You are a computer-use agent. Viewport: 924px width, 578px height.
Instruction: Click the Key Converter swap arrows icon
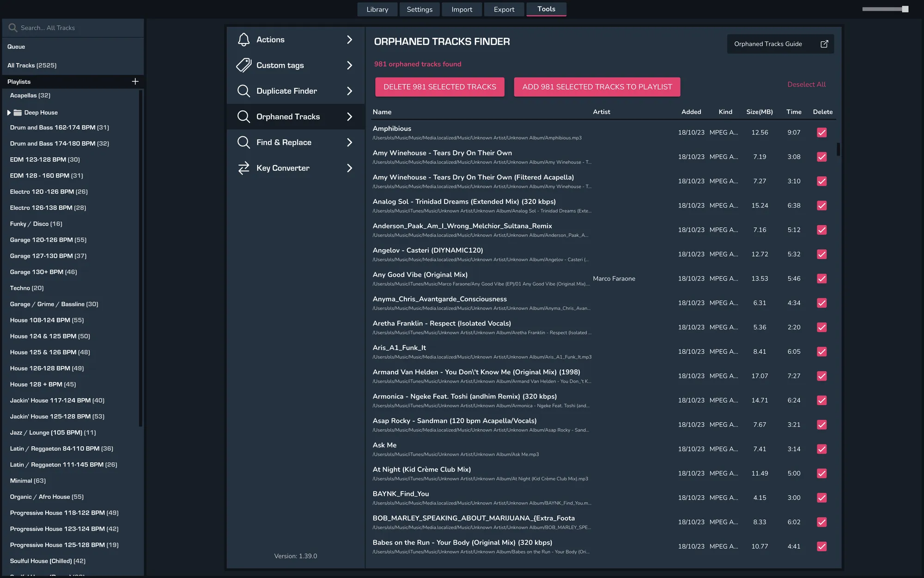coord(243,168)
